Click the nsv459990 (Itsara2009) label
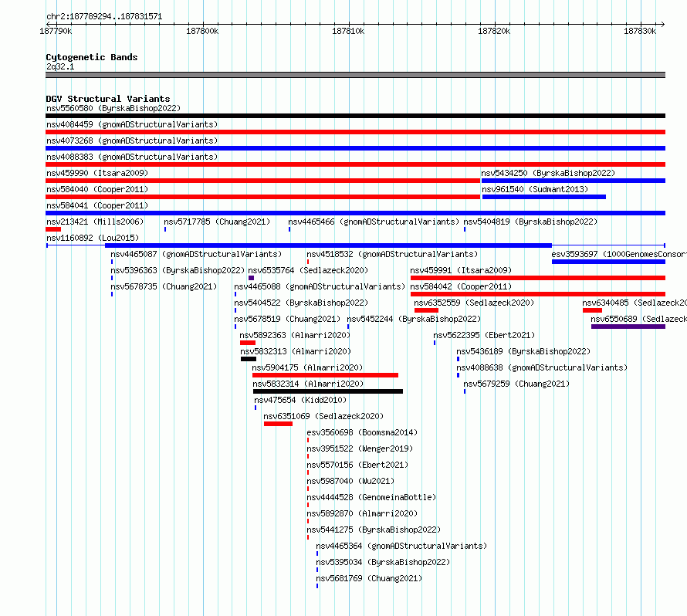Screen dimensions: 687x616 97,173
